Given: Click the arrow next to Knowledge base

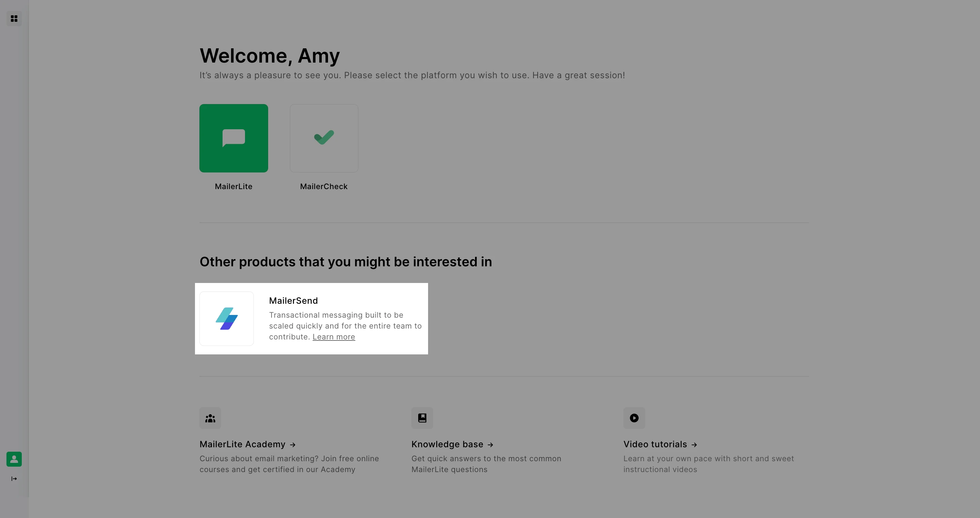Looking at the screenshot, I should 490,445.
